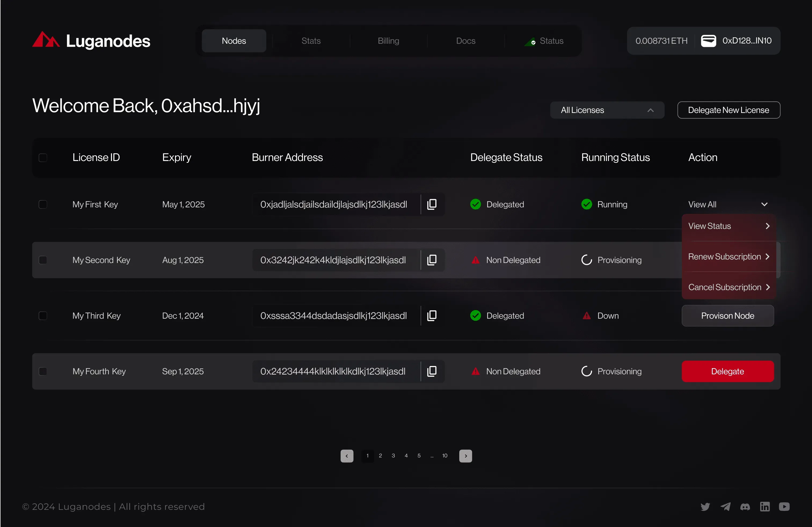
Task: Click the red Delegate button
Action: tap(728, 371)
